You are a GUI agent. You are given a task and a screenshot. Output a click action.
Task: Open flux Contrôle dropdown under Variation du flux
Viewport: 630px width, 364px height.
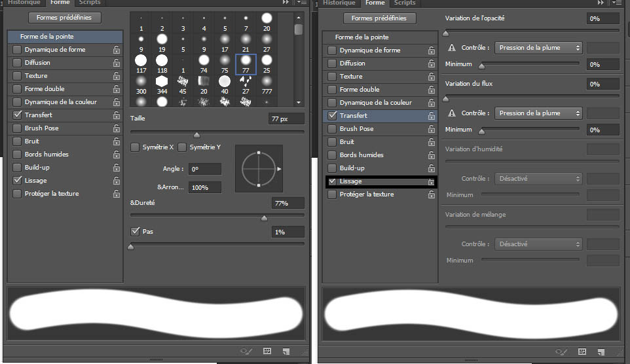point(538,113)
